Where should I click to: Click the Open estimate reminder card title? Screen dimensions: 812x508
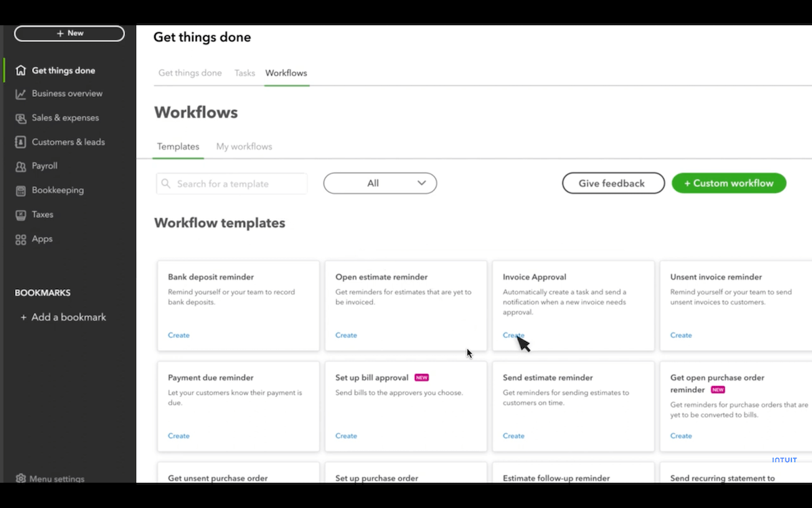pos(382,277)
